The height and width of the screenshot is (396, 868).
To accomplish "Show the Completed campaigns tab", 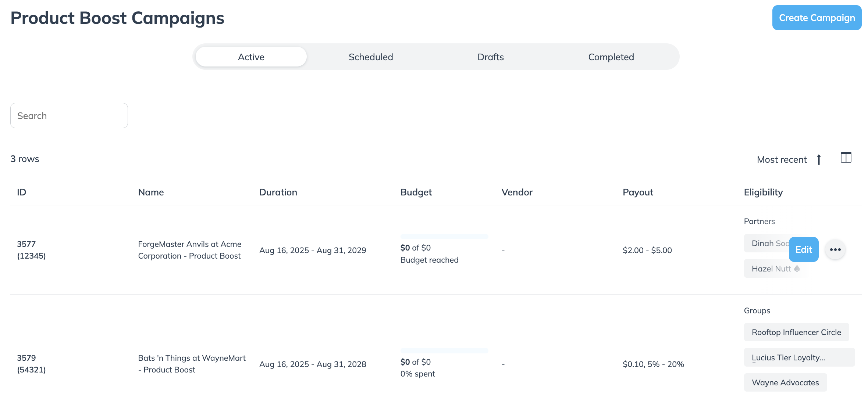I will pyautogui.click(x=611, y=57).
